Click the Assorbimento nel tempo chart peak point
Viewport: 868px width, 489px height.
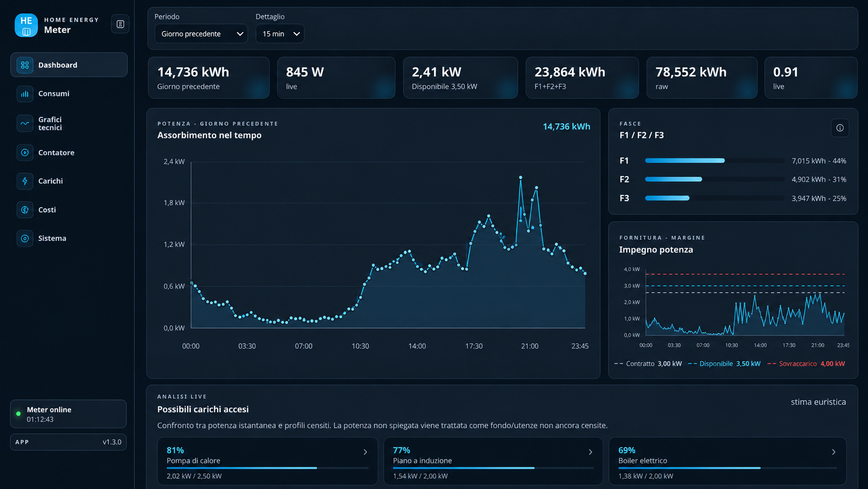521,178
